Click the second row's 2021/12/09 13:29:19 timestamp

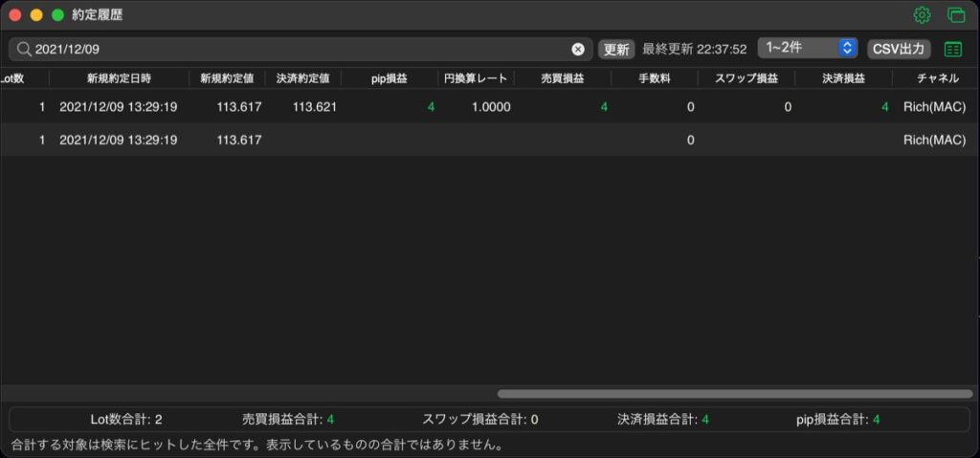pyautogui.click(x=118, y=140)
